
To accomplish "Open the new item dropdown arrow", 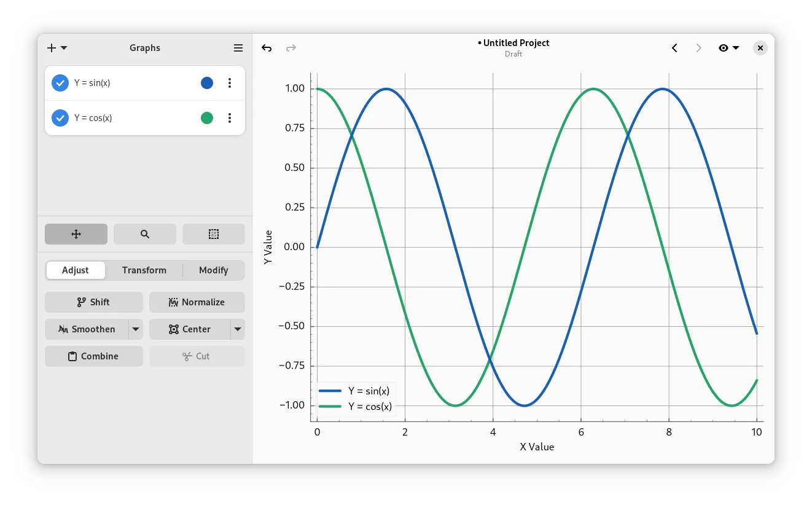I will [63, 48].
